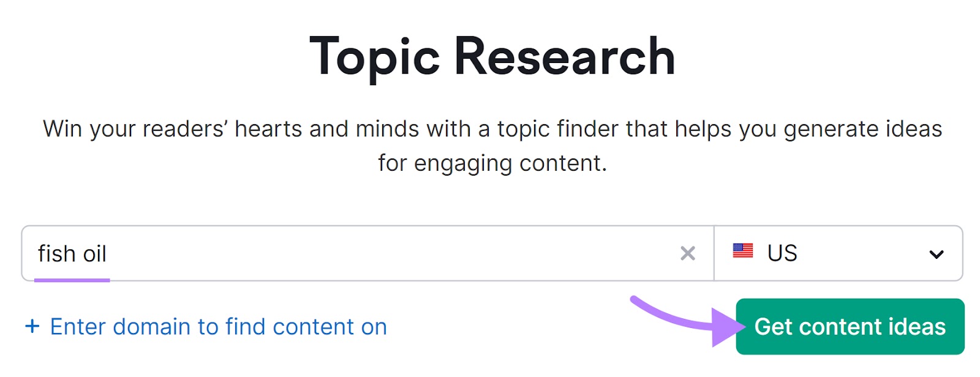980x377 pixels.
Task: Click the text "for engaging content."
Action: (492, 163)
